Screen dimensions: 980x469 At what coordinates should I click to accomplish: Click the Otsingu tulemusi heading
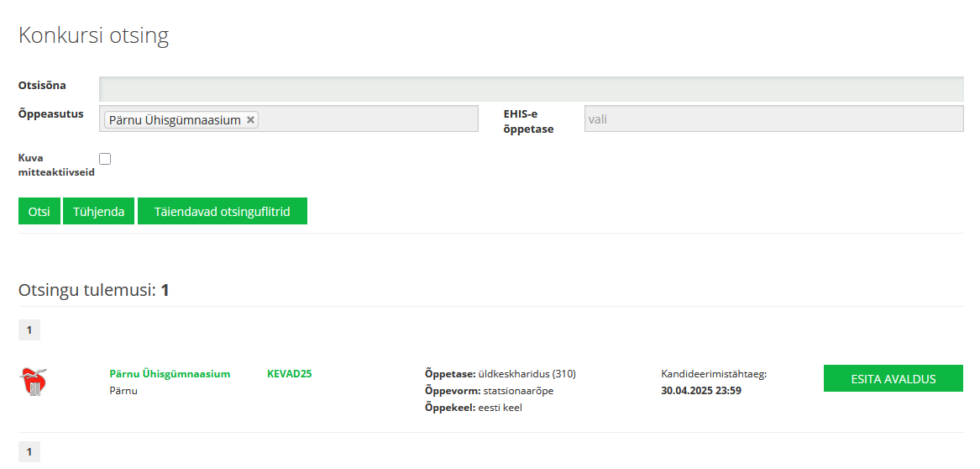(94, 290)
